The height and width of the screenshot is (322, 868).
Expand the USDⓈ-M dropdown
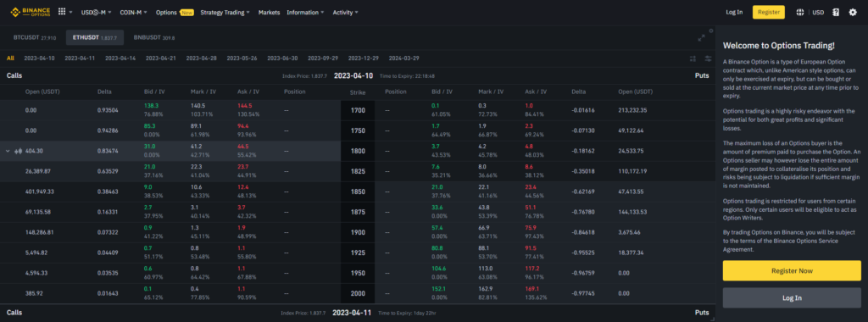point(96,12)
